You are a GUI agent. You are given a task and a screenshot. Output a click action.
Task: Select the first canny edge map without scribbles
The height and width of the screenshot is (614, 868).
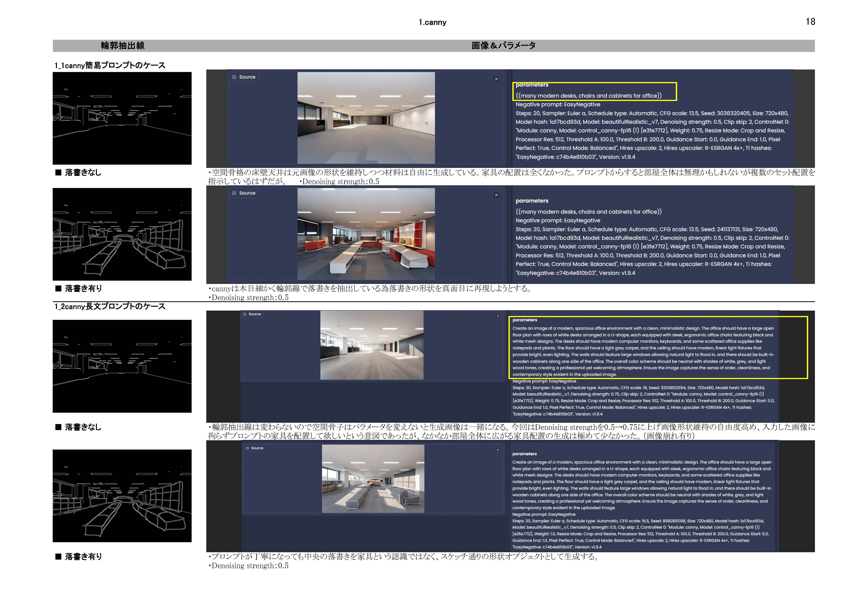click(122, 118)
